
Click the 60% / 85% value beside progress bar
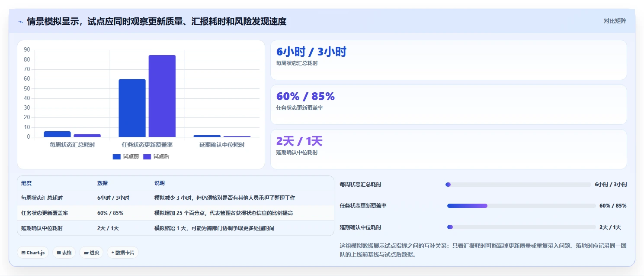pos(613,206)
